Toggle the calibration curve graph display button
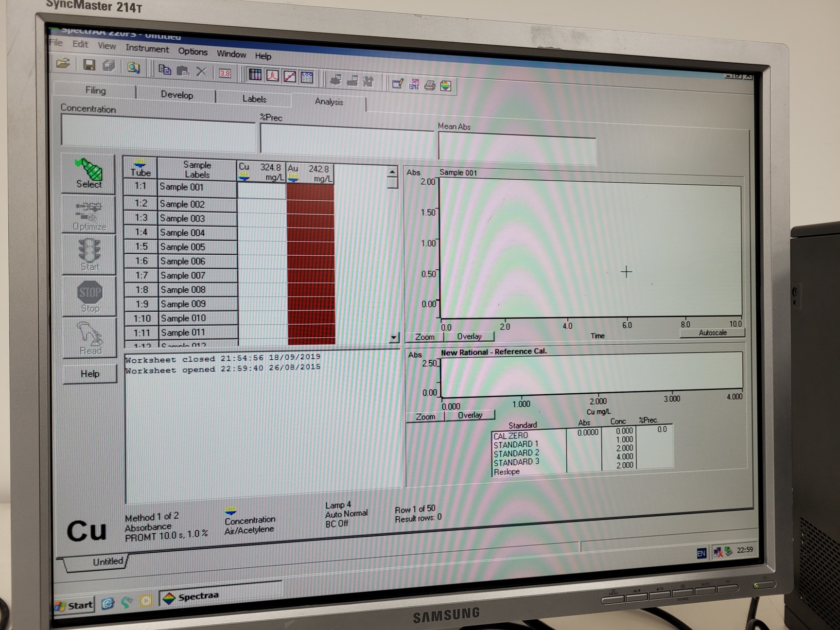 [x=290, y=76]
